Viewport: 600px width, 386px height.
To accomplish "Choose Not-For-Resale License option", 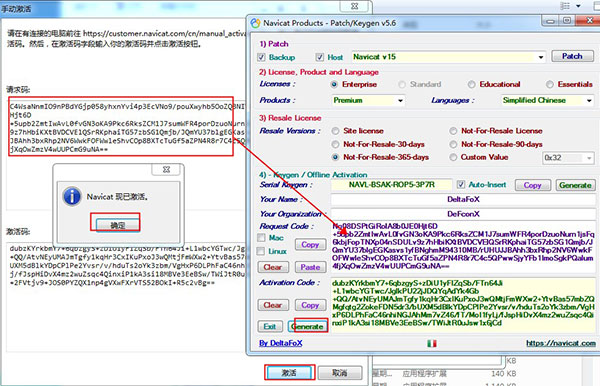I will (453, 131).
